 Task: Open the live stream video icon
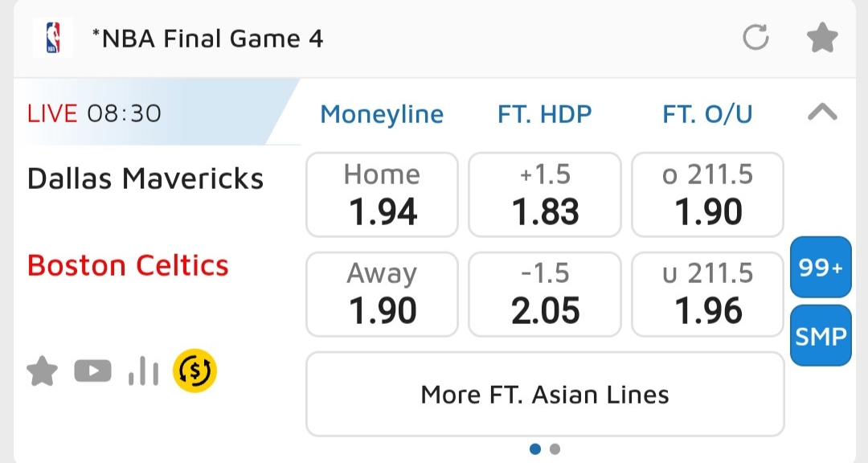click(x=92, y=371)
